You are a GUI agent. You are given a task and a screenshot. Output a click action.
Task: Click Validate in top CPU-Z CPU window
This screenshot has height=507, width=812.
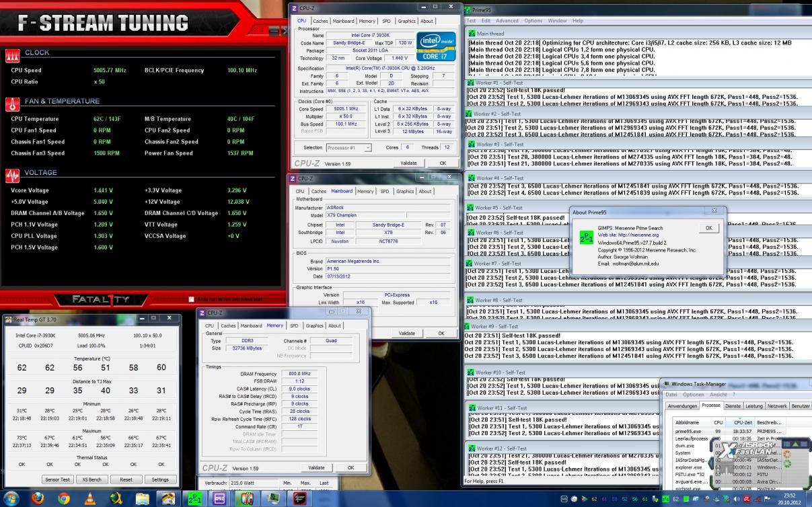coord(408,163)
